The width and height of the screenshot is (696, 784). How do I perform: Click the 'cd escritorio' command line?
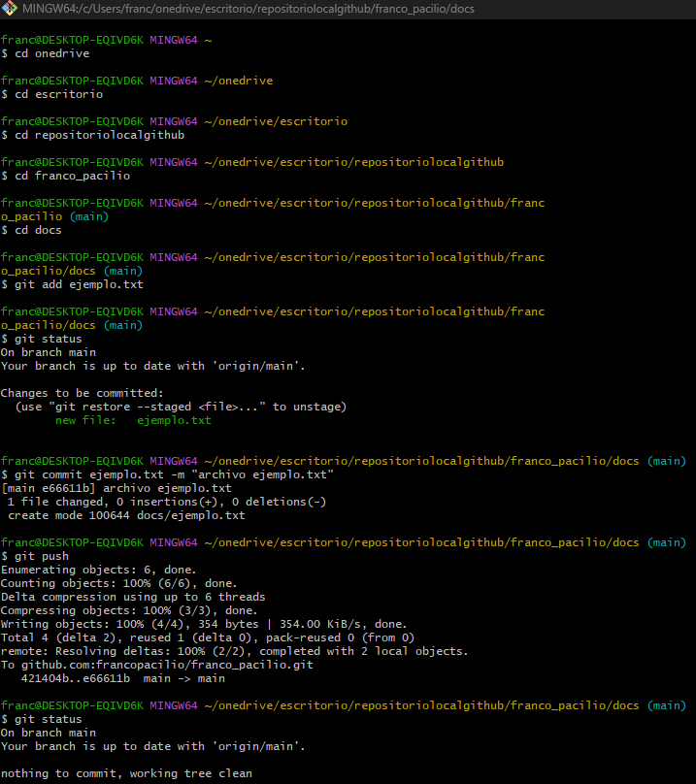click(x=52, y=94)
